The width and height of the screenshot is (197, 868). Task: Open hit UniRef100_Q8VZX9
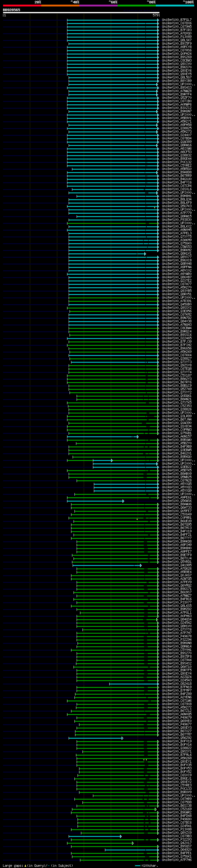(x=176, y=833)
